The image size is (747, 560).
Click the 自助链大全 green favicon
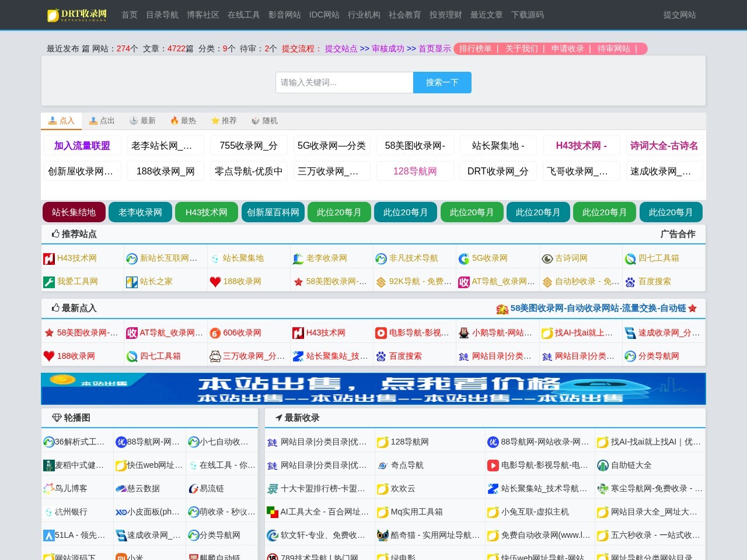603,466
